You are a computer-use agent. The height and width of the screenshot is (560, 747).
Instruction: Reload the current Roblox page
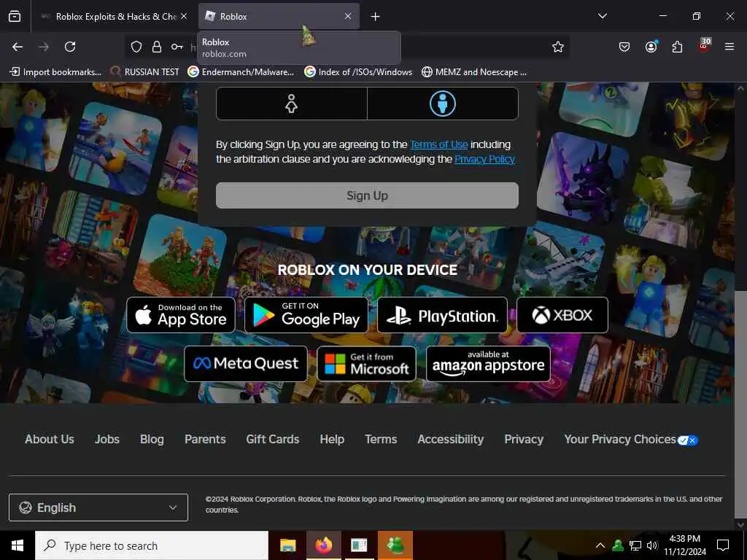pyautogui.click(x=70, y=47)
